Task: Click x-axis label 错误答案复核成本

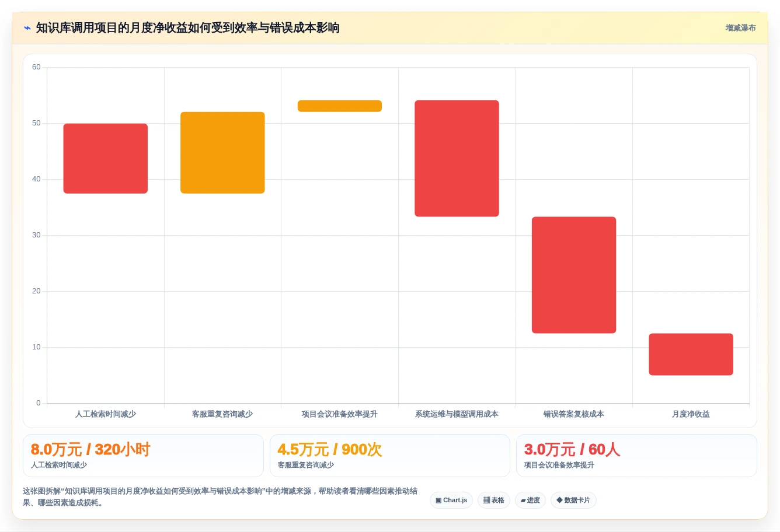Action: [x=574, y=414]
